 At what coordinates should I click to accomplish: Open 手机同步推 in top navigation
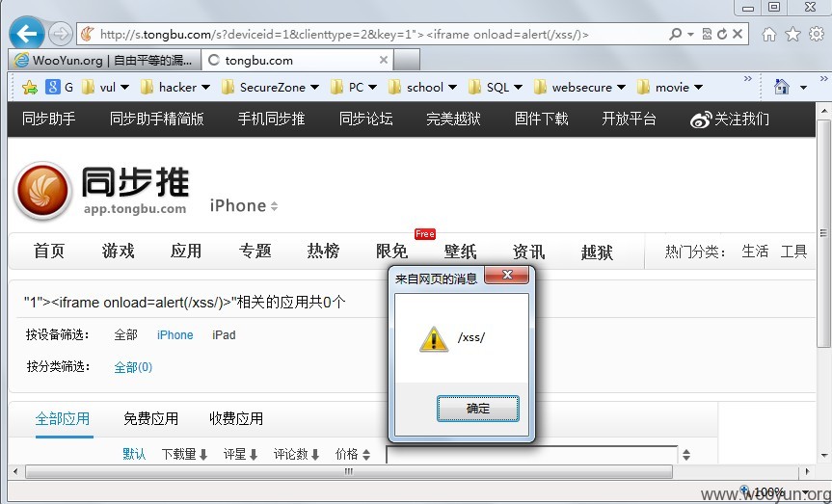pyautogui.click(x=271, y=119)
